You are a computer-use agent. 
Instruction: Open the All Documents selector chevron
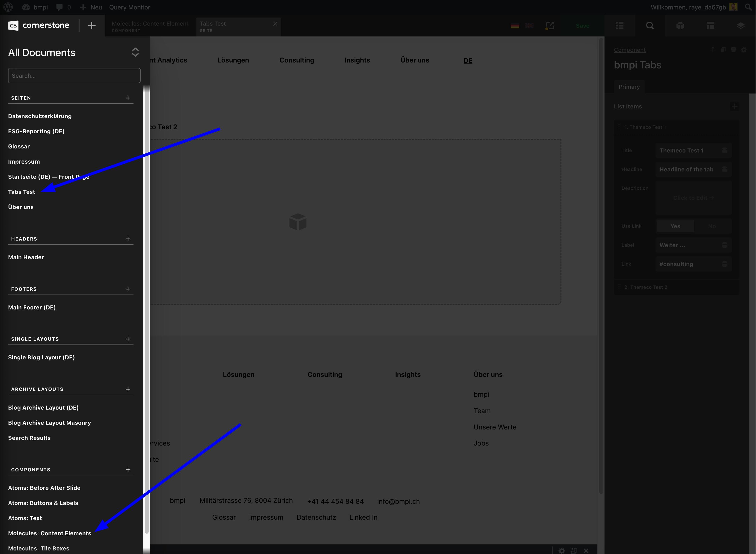pyautogui.click(x=135, y=52)
